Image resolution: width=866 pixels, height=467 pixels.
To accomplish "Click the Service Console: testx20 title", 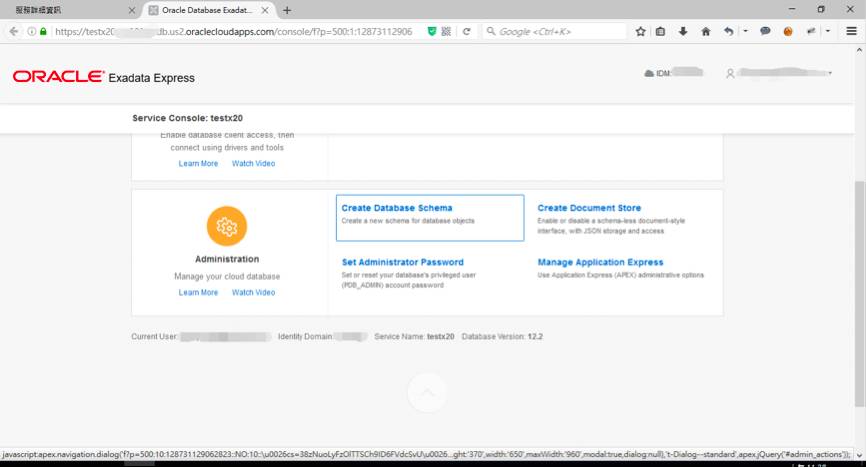I will (x=187, y=118).
